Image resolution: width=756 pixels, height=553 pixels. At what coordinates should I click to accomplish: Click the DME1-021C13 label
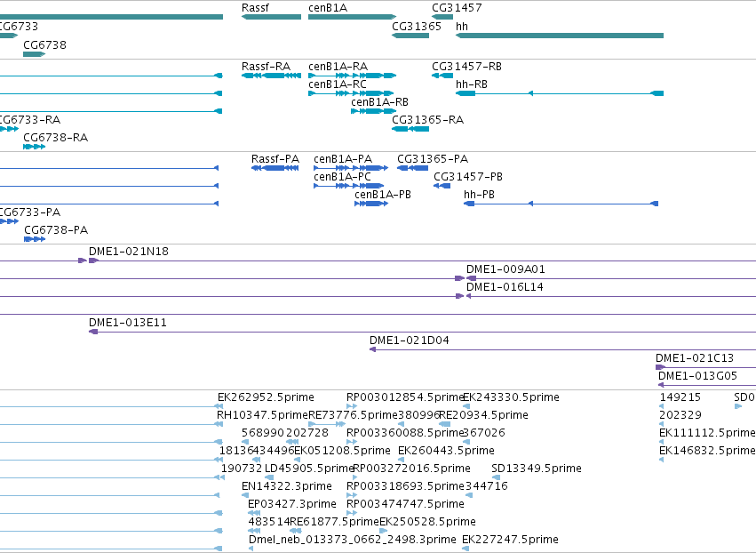695,358
